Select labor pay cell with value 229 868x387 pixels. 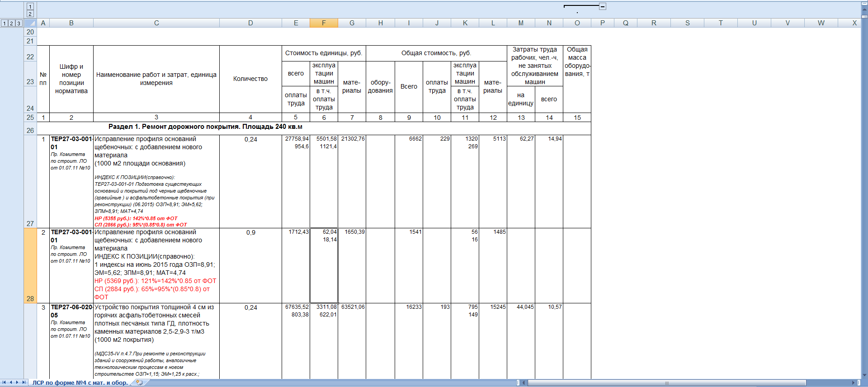coord(437,181)
